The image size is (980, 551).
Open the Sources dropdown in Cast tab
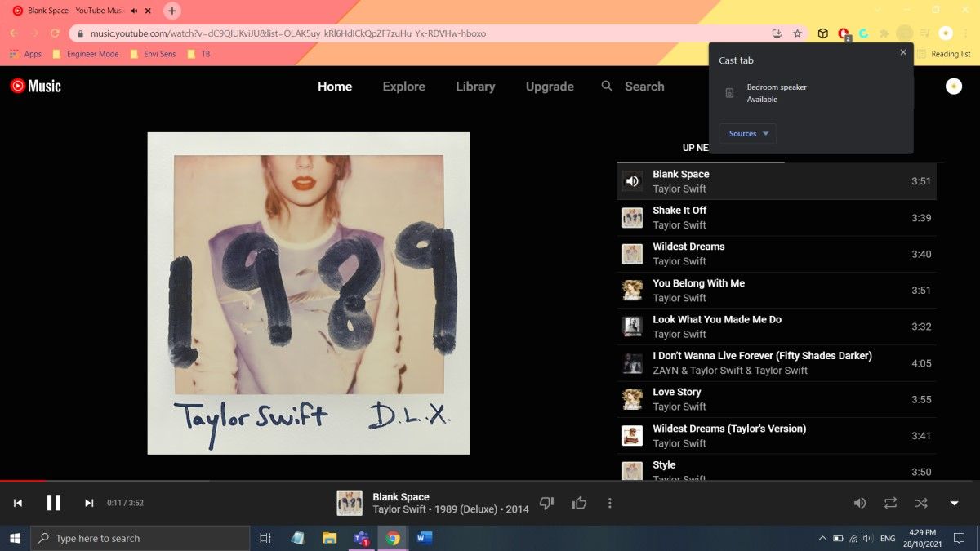(x=747, y=133)
